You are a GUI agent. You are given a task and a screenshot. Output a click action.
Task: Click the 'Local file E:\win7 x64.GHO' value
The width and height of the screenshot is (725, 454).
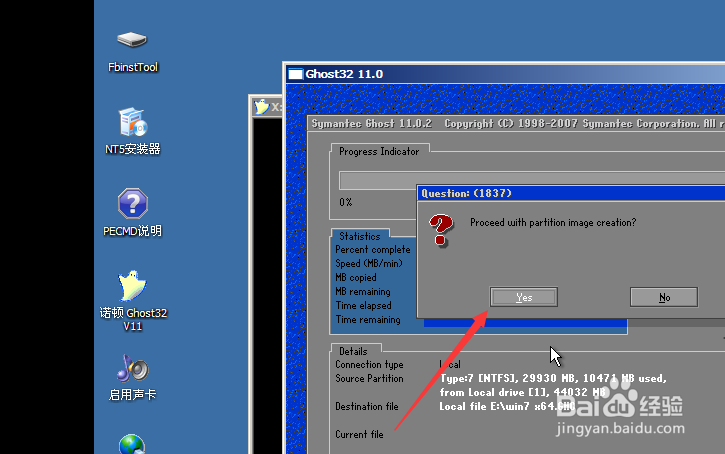(507, 406)
